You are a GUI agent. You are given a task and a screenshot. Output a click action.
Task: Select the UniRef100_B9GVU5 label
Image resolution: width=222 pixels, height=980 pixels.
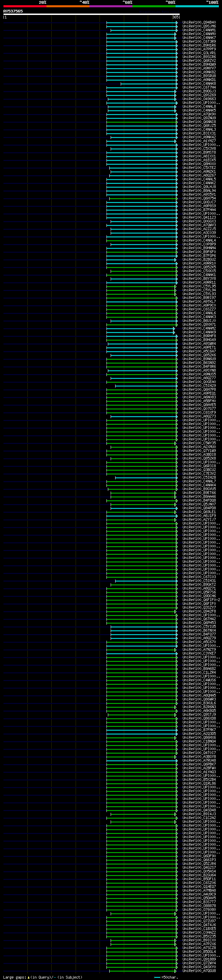pos(199,489)
